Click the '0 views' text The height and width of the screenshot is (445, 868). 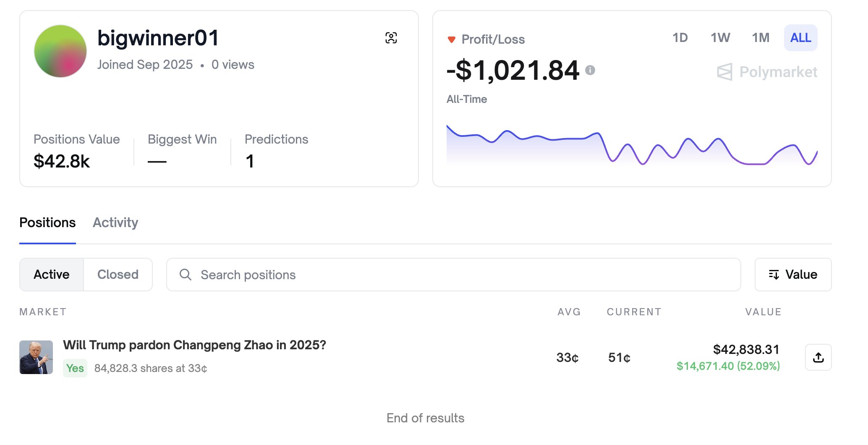point(233,65)
